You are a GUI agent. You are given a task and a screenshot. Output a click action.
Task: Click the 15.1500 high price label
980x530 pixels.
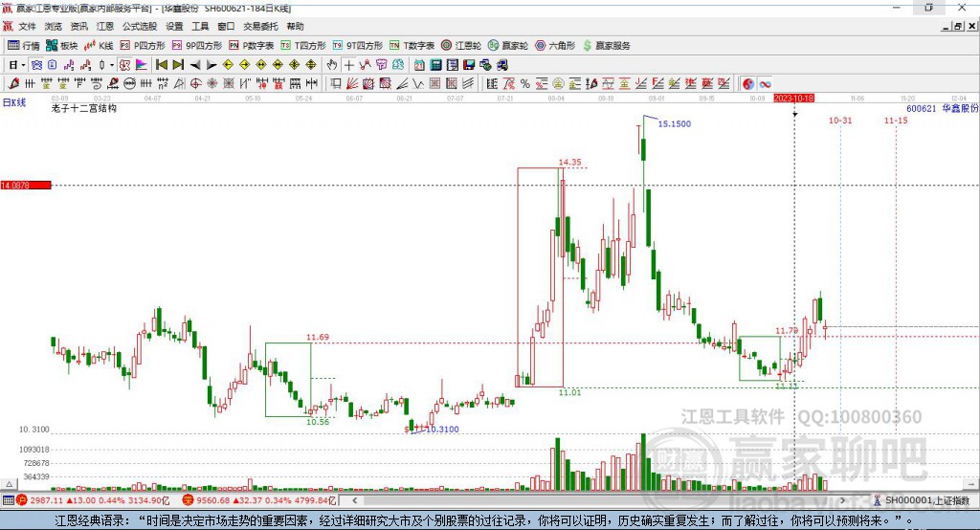(x=675, y=123)
